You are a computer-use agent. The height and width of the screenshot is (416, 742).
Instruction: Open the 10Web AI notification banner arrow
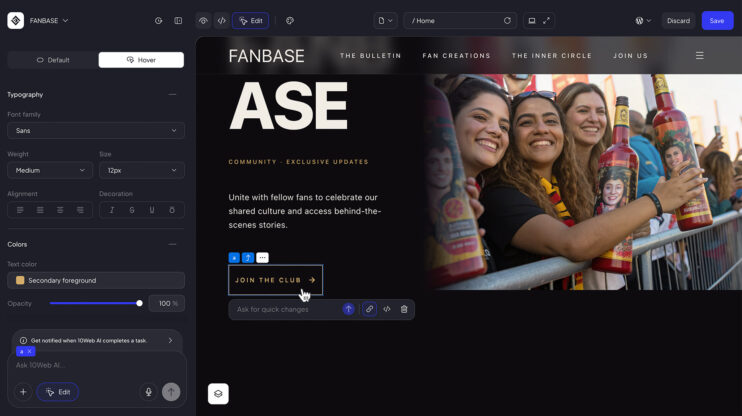170,340
